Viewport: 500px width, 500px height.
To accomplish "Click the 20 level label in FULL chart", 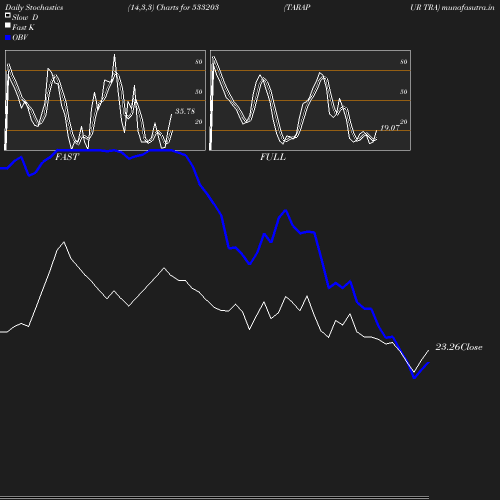I will click(404, 122).
